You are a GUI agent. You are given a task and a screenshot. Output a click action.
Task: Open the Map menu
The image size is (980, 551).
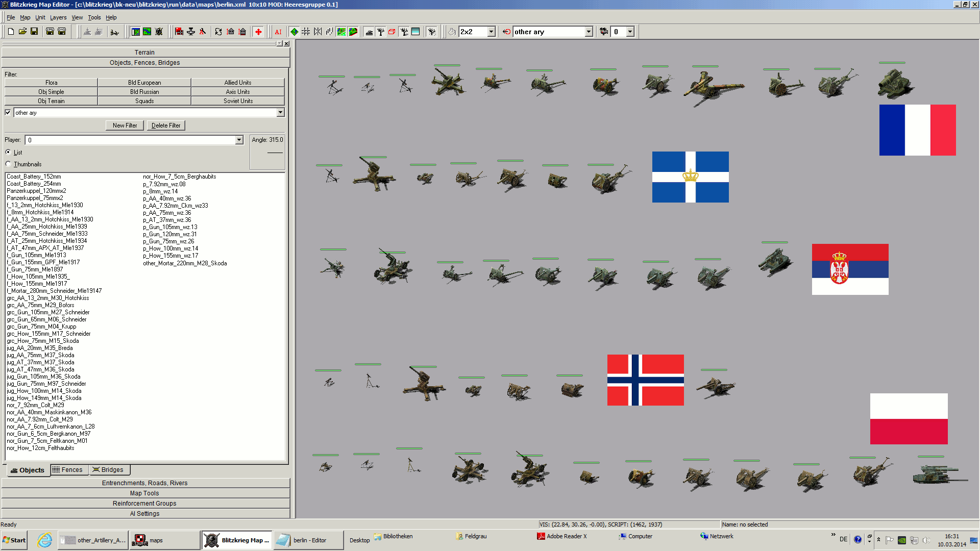[x=25, y=17]
